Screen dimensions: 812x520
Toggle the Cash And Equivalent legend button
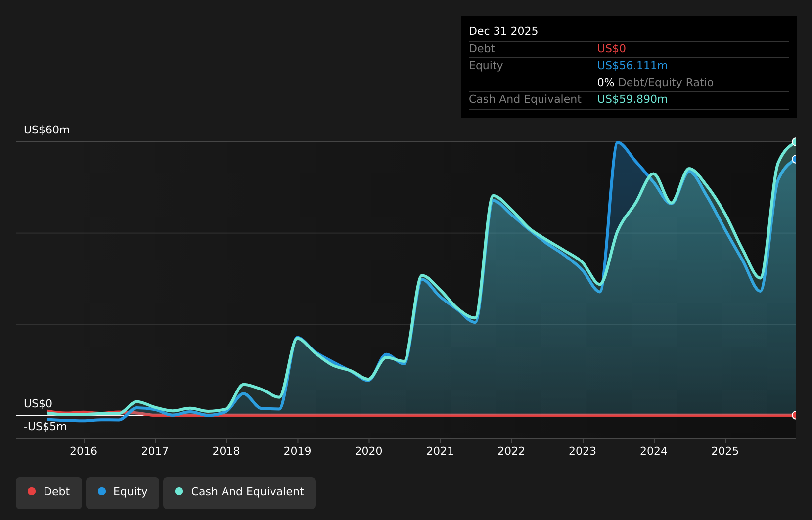pos(239,493)
